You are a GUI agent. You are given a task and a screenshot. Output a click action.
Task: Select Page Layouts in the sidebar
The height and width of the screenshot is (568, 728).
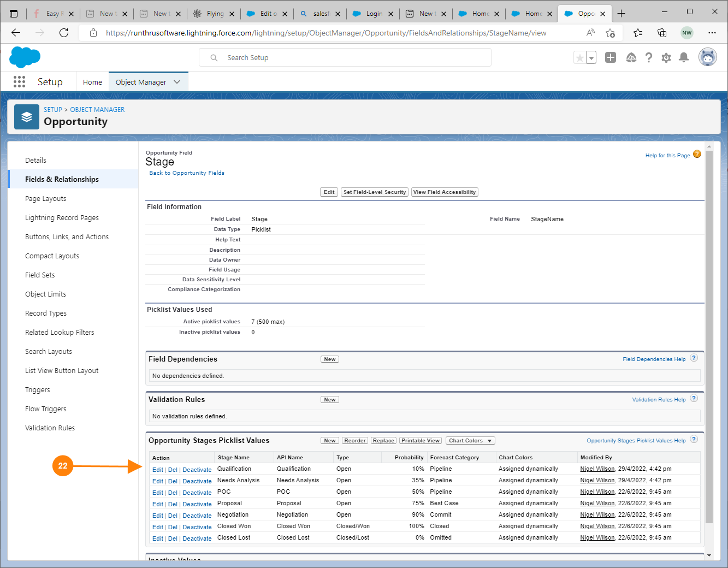[45, 199]
